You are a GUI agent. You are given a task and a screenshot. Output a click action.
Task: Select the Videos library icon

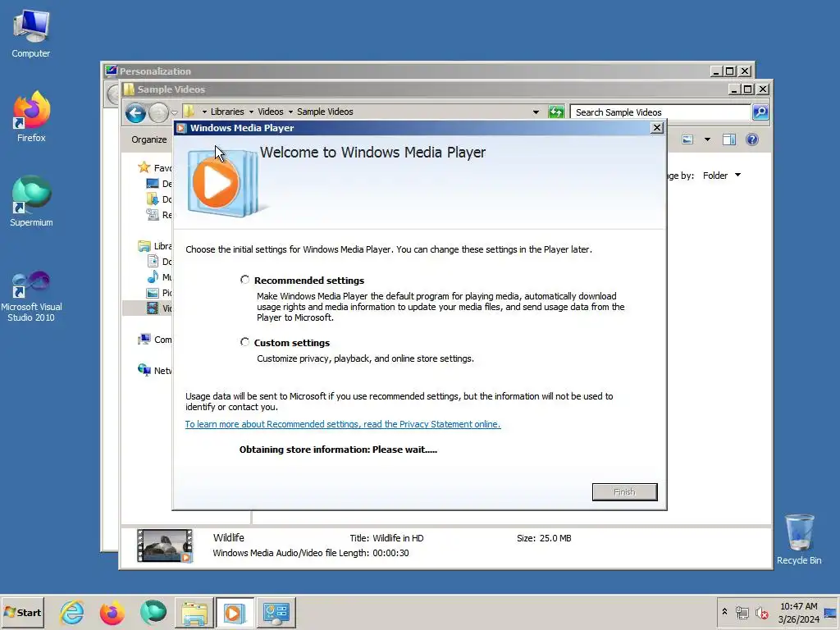(x=153, y=308)
